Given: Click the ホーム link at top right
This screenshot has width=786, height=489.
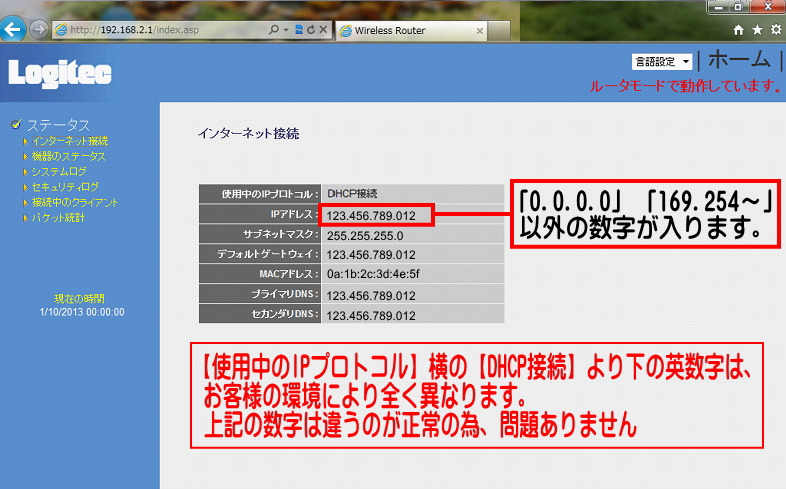Looking at the screenshot, I should [739, 59].
